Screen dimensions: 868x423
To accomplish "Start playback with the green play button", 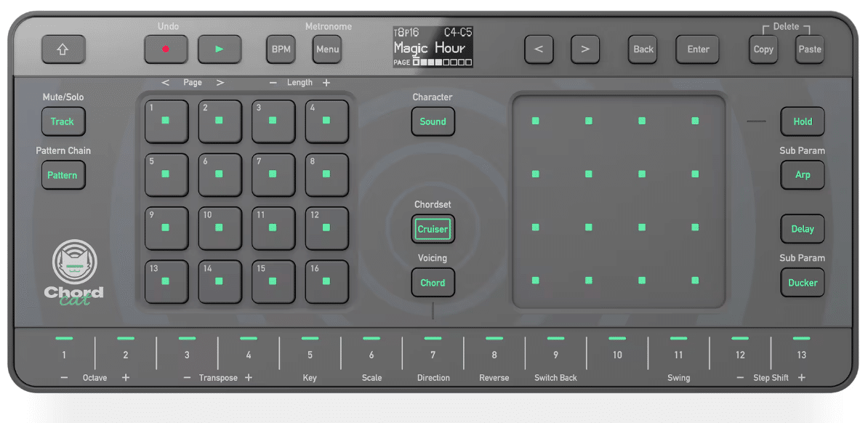I will click(x=220, y=49).
